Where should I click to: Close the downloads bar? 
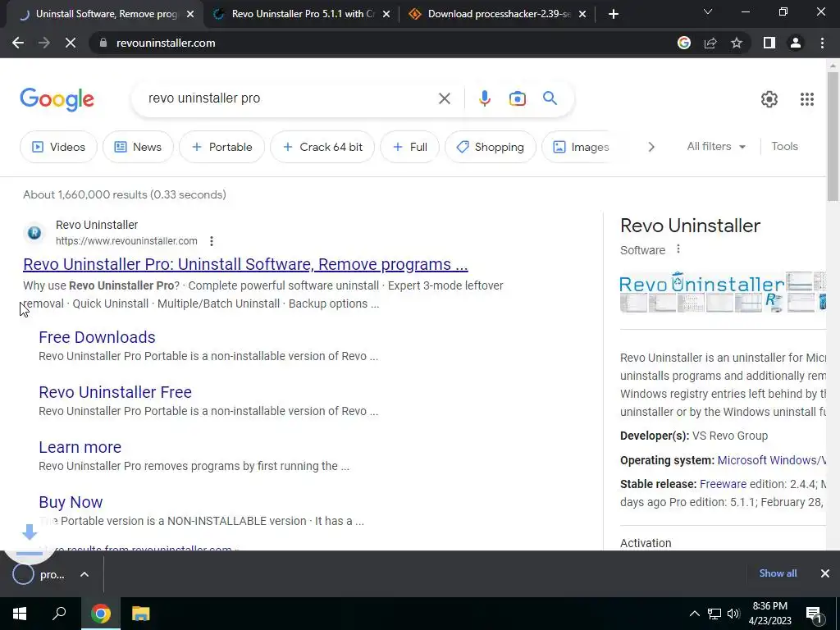tap(825, 573)
